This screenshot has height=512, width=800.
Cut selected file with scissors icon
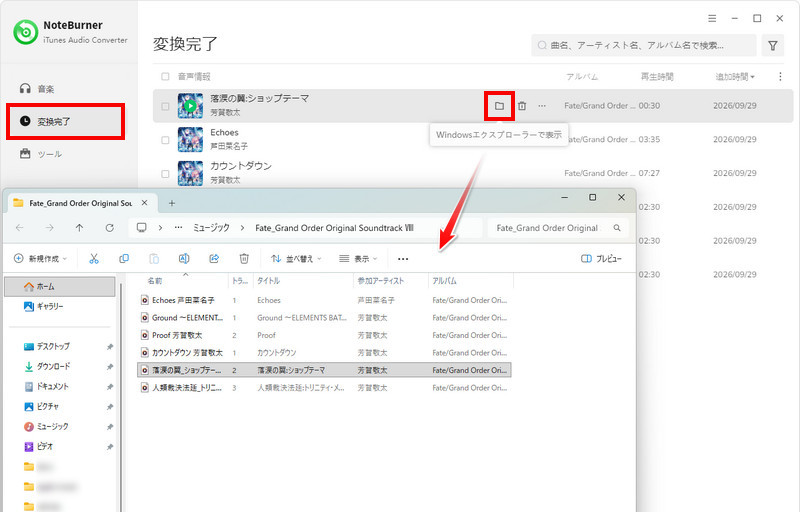tap(94, 259)
